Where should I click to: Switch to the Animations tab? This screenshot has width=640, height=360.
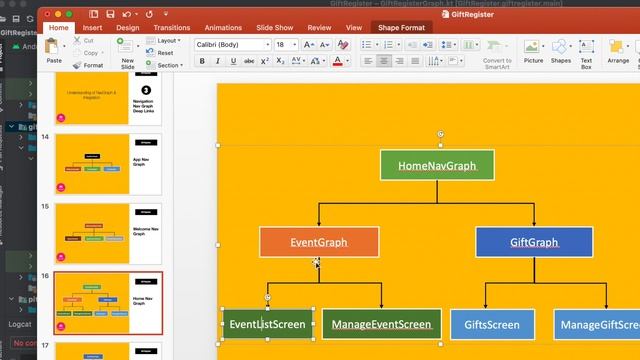[223, 28]
